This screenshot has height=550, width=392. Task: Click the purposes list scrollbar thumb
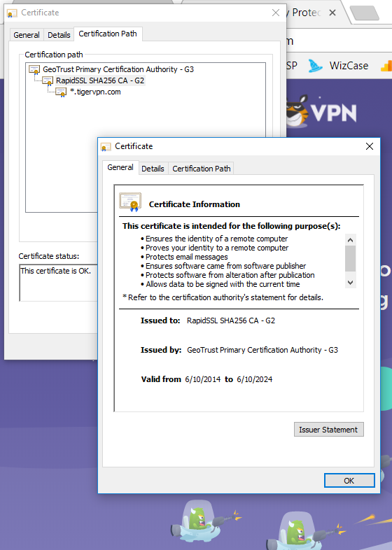pos(350,258)
